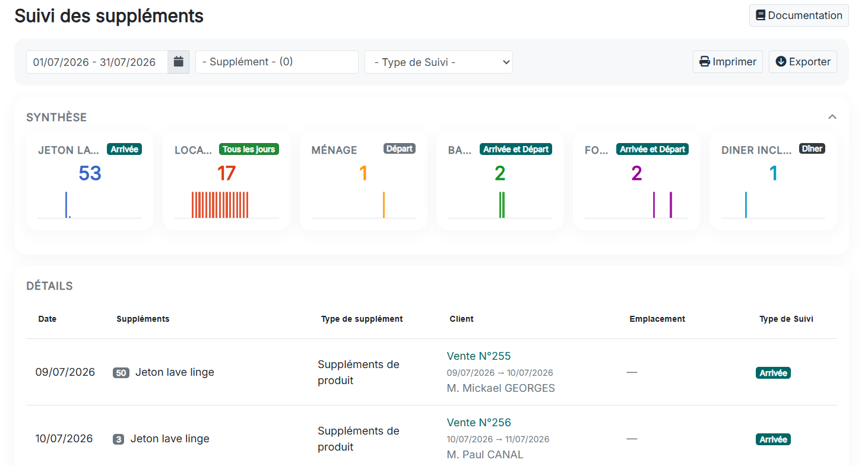Select the FO... summary card with purple 2
Screen dimensions: 868x466
coord(636,181)
